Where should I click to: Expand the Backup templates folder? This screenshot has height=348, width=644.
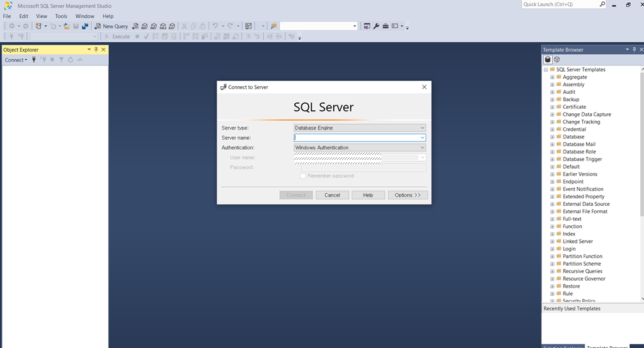click(552, 99)
